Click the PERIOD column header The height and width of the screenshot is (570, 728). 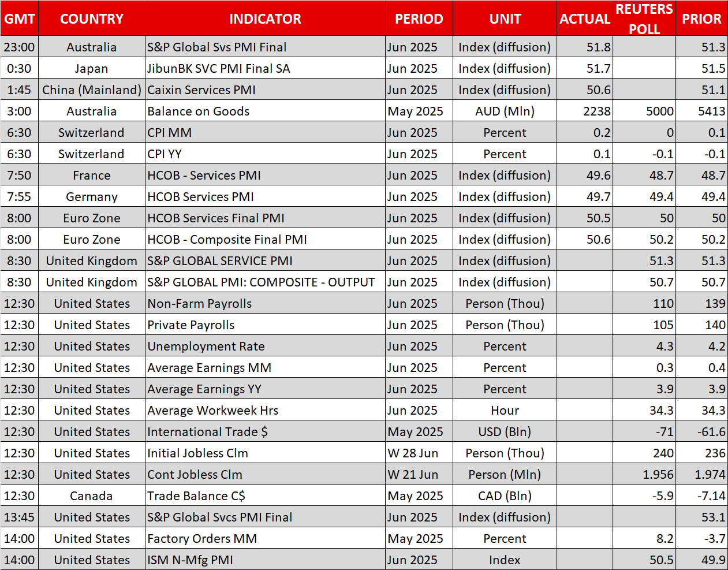tap(419, 19)
